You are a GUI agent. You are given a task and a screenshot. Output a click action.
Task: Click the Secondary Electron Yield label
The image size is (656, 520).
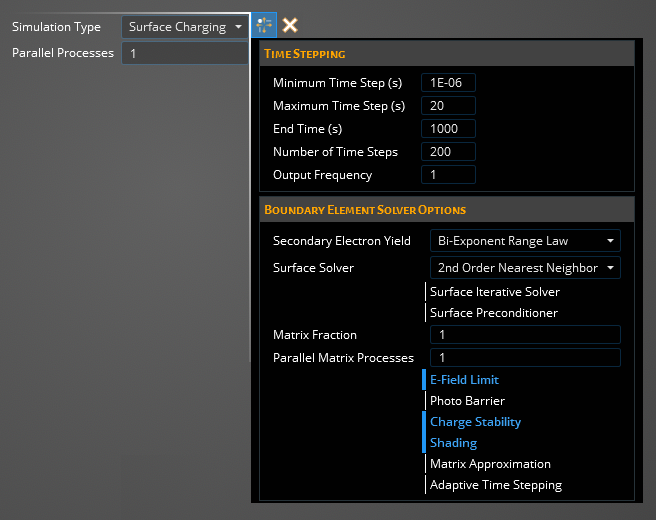click(x=342, y=241)
